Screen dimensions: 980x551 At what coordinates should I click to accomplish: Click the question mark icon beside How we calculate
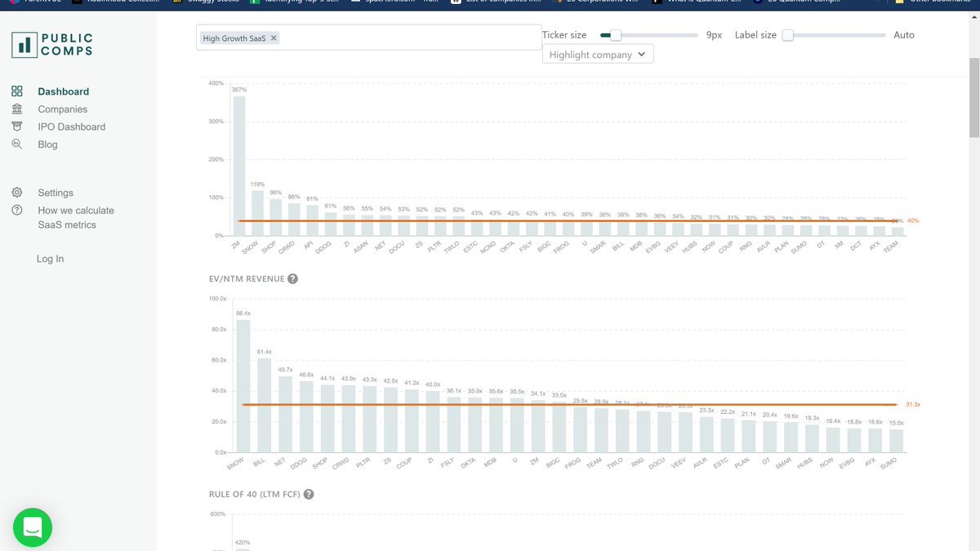[x=16, y=211]
